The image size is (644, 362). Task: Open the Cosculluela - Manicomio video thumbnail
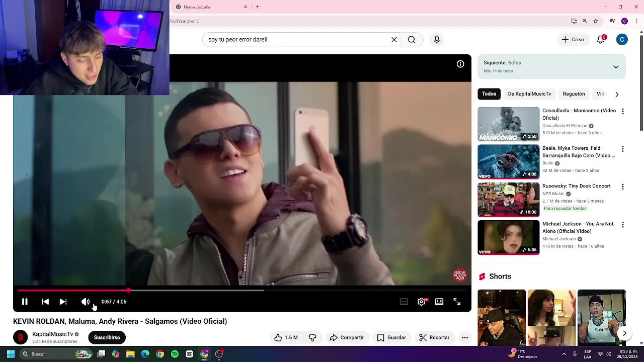click(x=508, y=124)
